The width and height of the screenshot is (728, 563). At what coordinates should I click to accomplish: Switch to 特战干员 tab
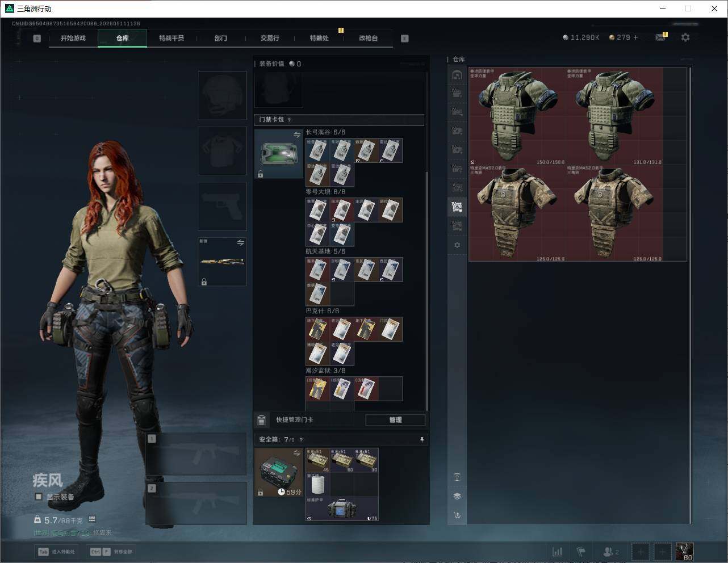171,38
